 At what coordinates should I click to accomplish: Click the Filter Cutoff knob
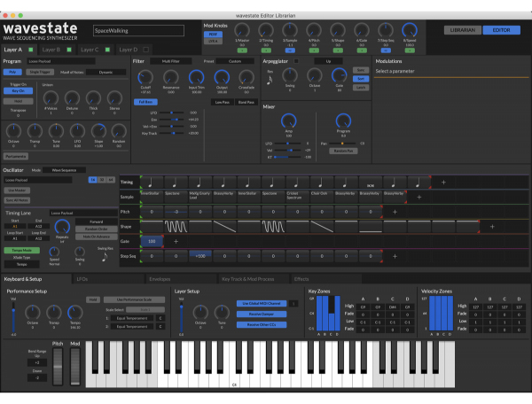point(145,78)
